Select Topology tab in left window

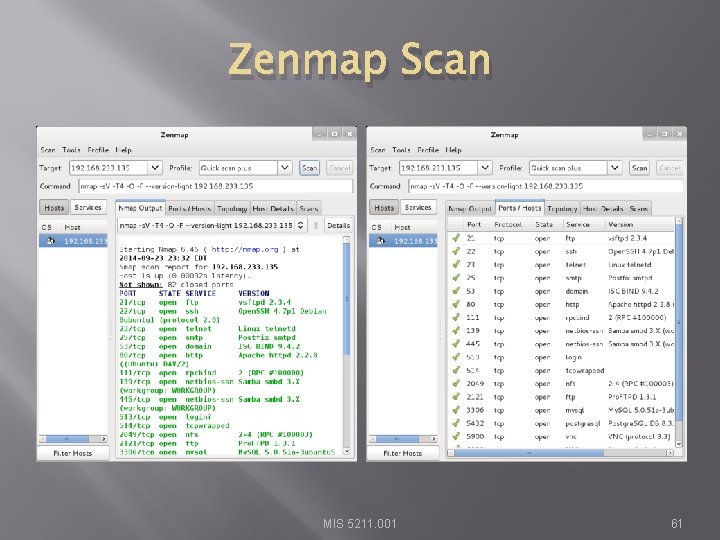click(x=232, y=208)
